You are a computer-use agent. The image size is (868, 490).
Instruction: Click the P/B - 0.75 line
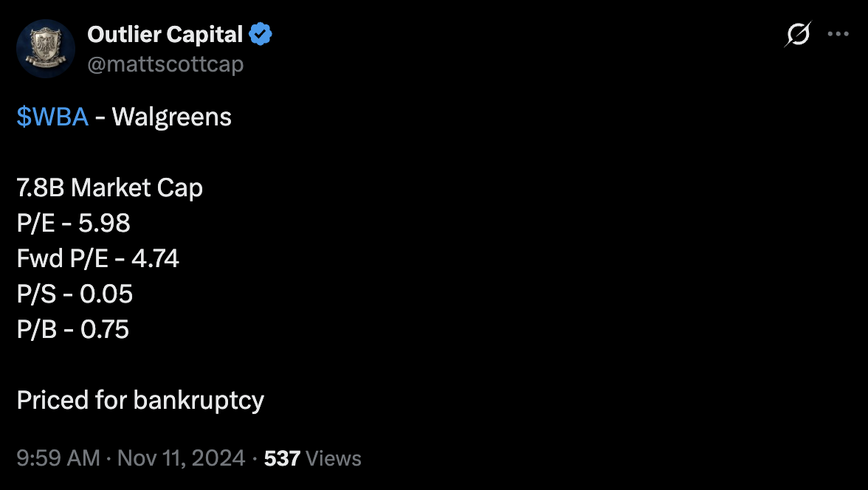73,329
